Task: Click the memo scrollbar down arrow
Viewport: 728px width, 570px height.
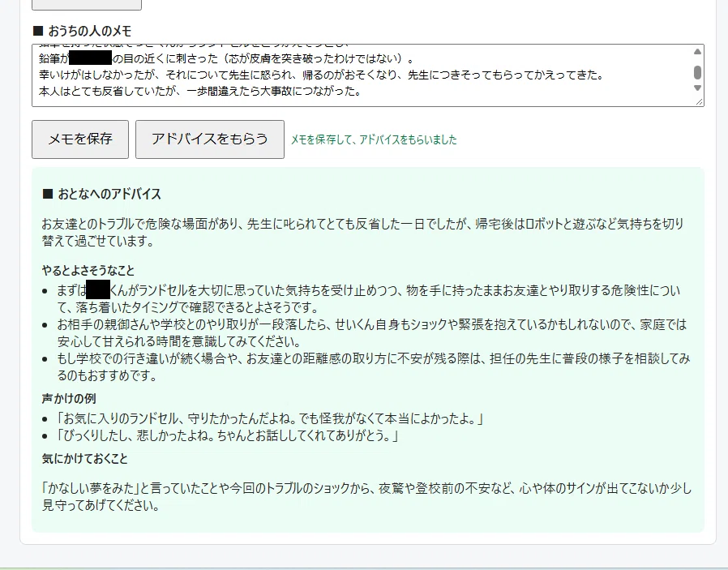Action: pos(697,88)
